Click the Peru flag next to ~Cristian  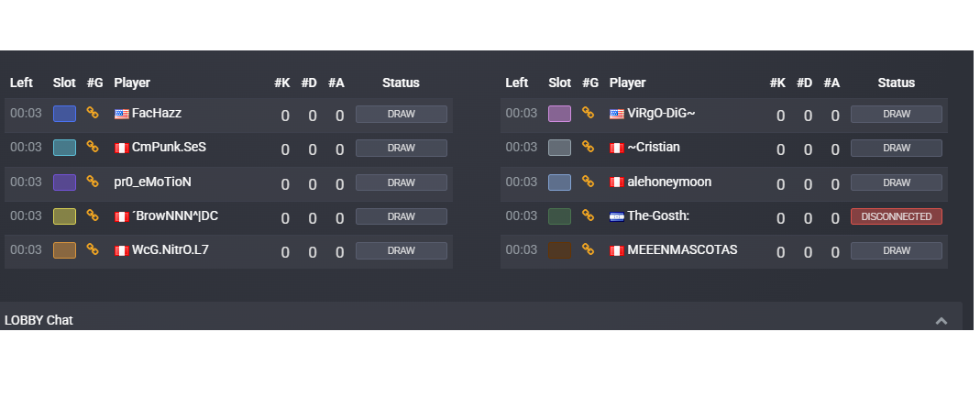pyautogui.click(x=617, y=148)
